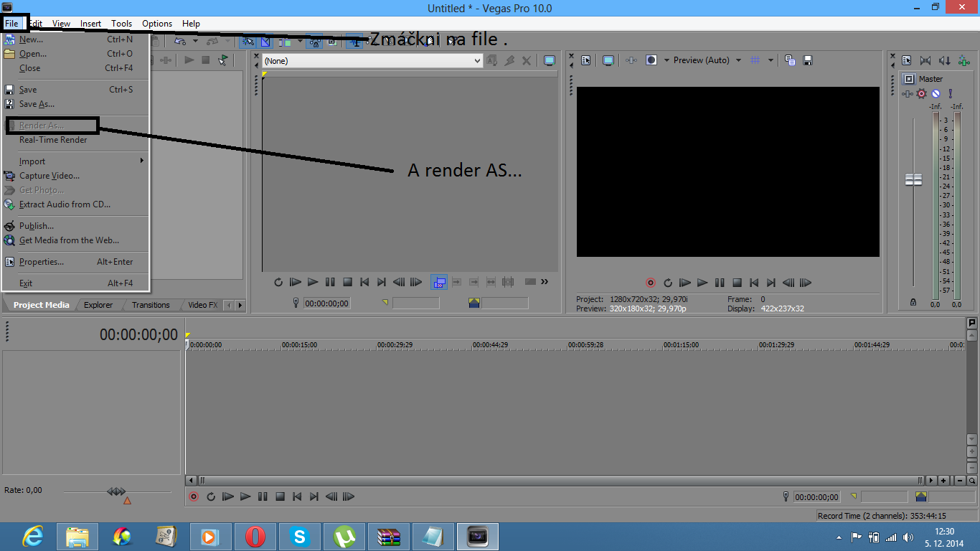Switch to the Transitions tab
Image resolution: width=980 pixels, height=551 pixels.
click(151, 305)
